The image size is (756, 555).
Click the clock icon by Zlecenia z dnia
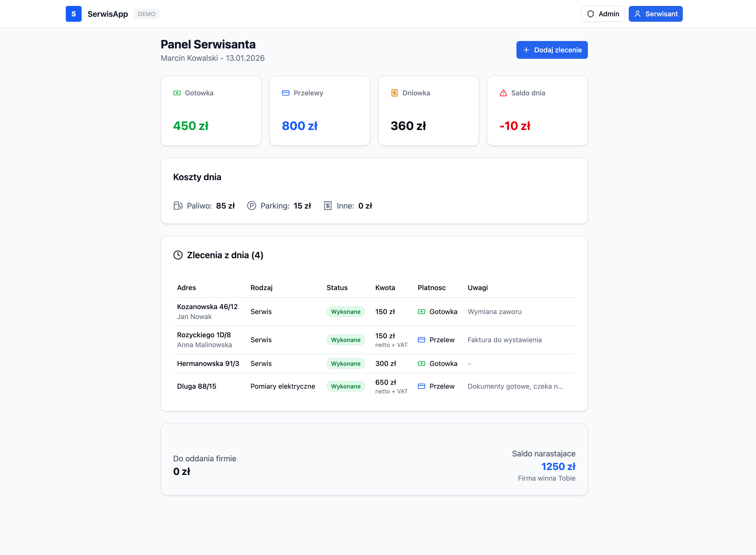tap(178, 255)
